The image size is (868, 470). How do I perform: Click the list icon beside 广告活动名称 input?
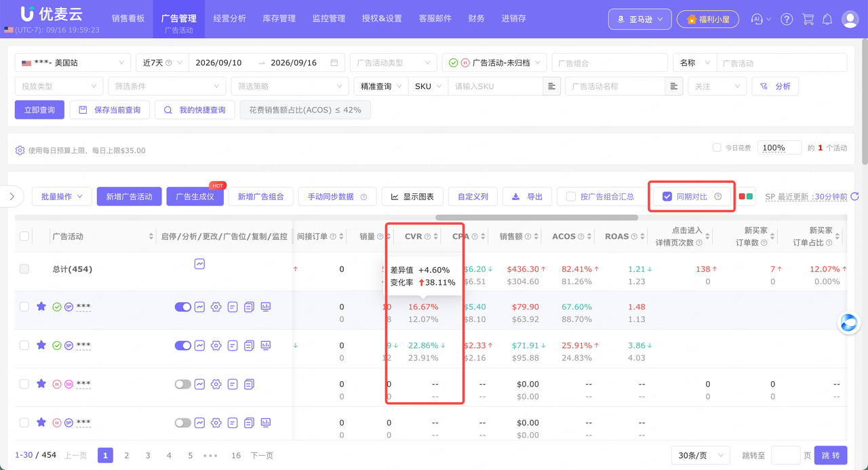point(674,86)
